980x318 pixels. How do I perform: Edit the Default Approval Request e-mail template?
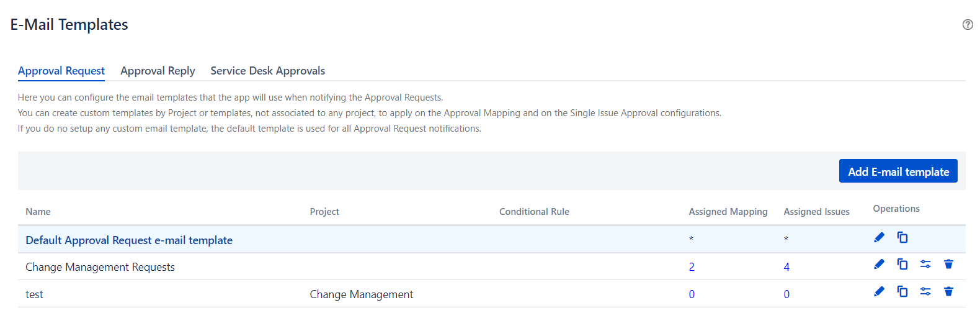(x=879, y=237)
